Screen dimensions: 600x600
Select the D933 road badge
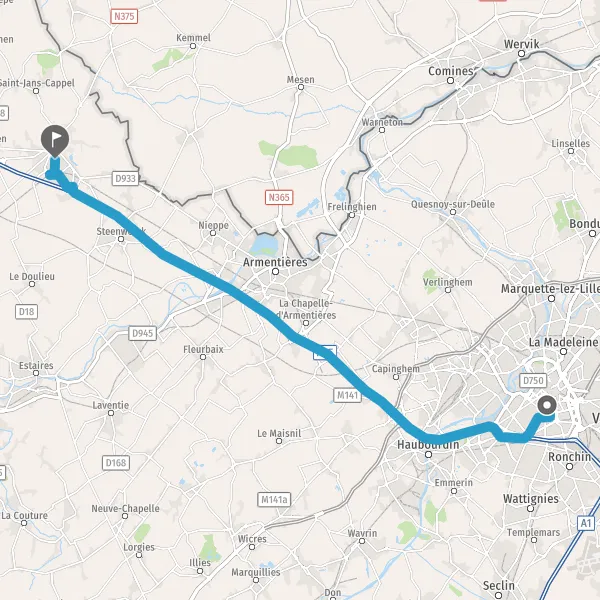(126, 179)
